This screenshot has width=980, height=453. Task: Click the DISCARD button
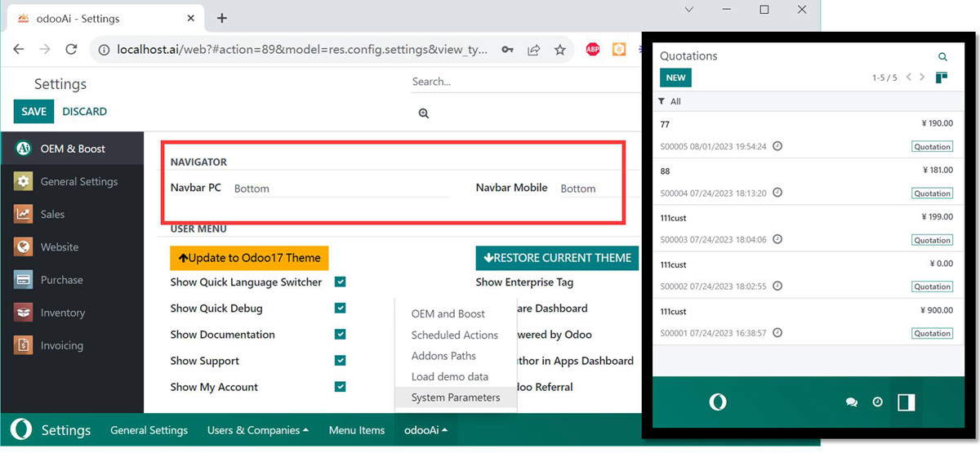(85, 111)
